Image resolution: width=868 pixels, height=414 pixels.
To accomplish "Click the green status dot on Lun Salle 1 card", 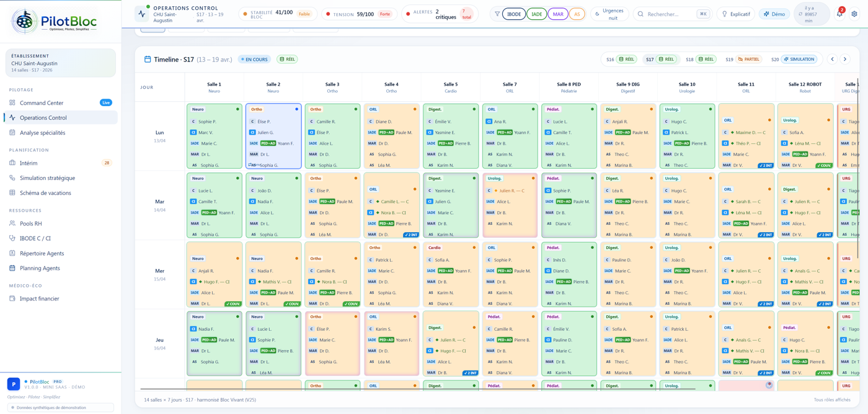I will (237, 109).
